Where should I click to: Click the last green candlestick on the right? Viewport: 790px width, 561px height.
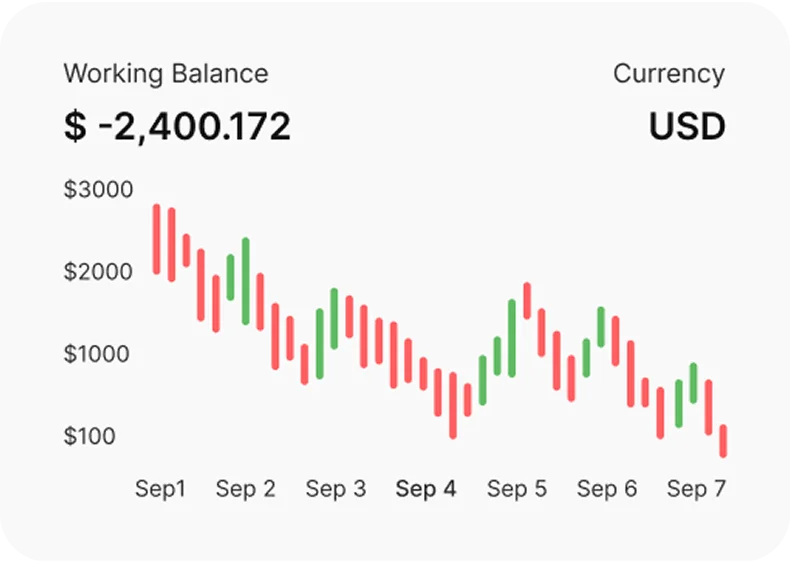pos(693,383)
